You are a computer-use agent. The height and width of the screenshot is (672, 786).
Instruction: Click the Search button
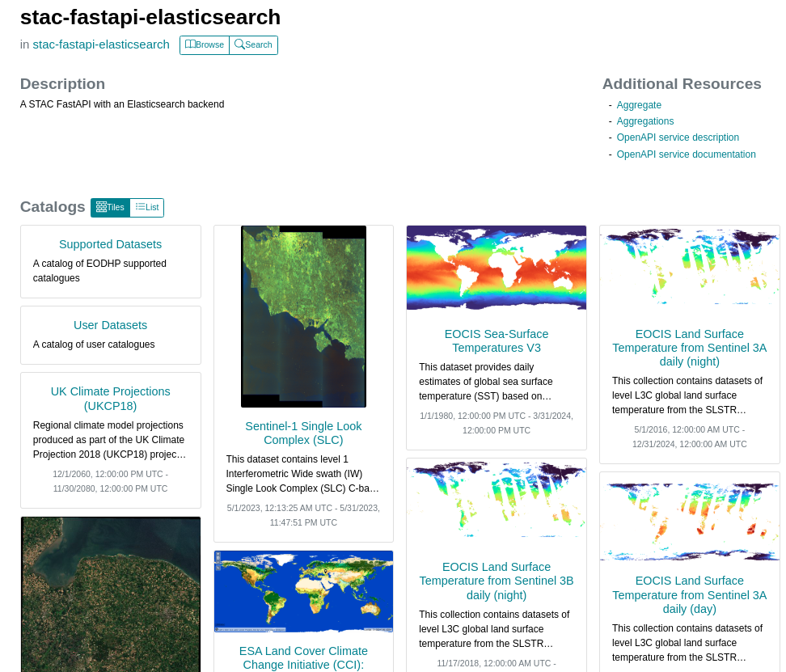254,44
